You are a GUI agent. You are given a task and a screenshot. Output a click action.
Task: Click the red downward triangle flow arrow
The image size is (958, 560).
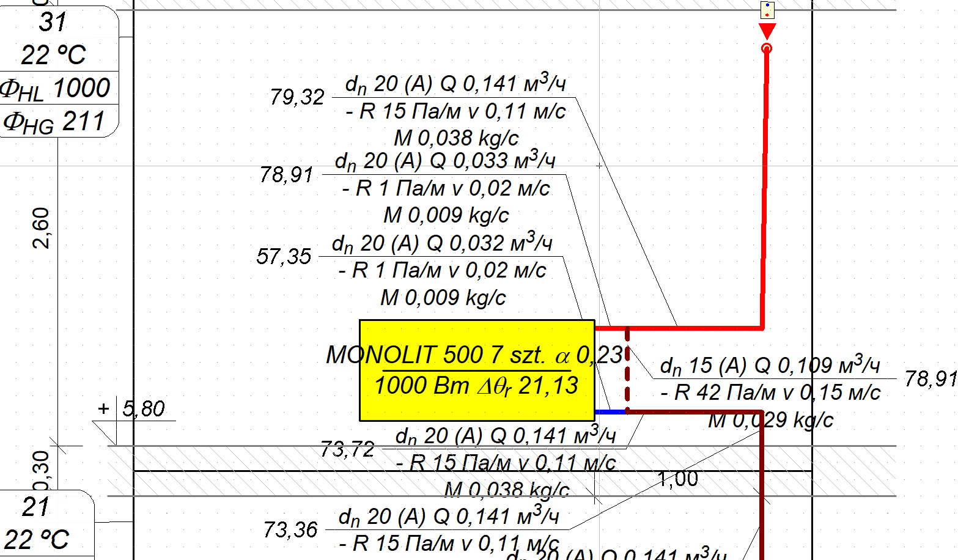pyautogui.click(x=767, y=31)
